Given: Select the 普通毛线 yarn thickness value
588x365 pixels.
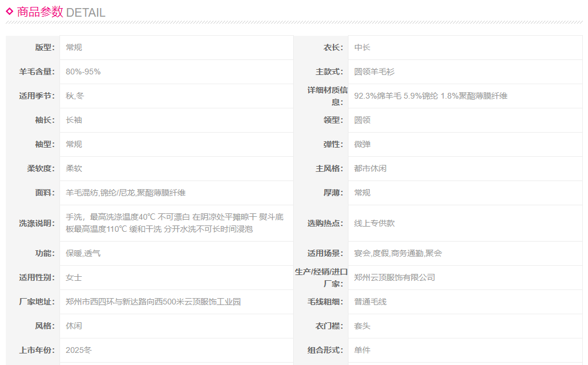Looking at the screenshot, I should click(370, 302).
